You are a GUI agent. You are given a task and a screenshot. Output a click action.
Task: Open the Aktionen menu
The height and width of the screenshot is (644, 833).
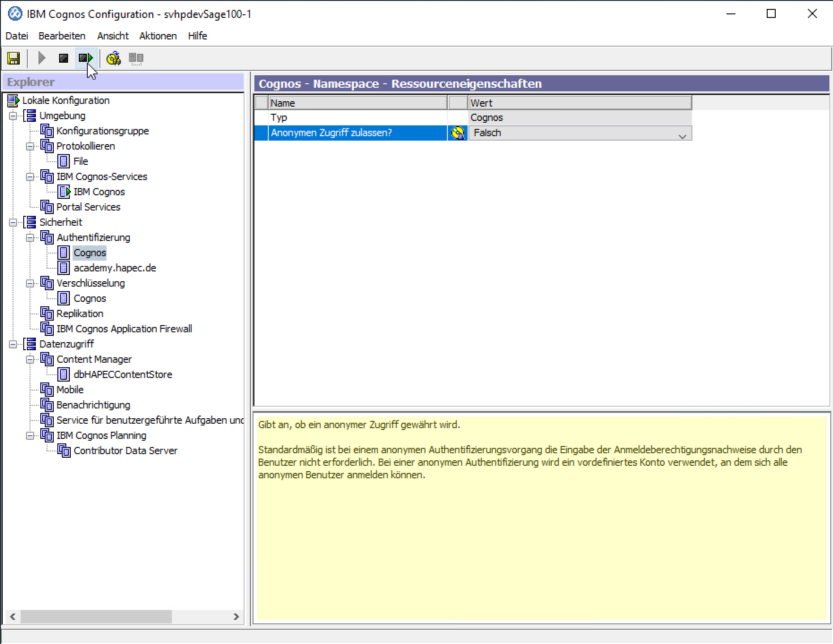tap(158, 36)
